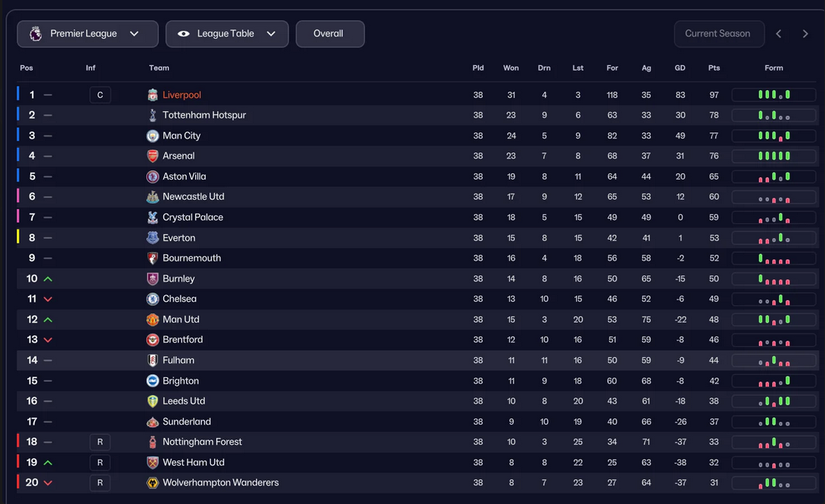Click Arsenal's form indicator bars

pyautogui.click(x=774, y=156)
